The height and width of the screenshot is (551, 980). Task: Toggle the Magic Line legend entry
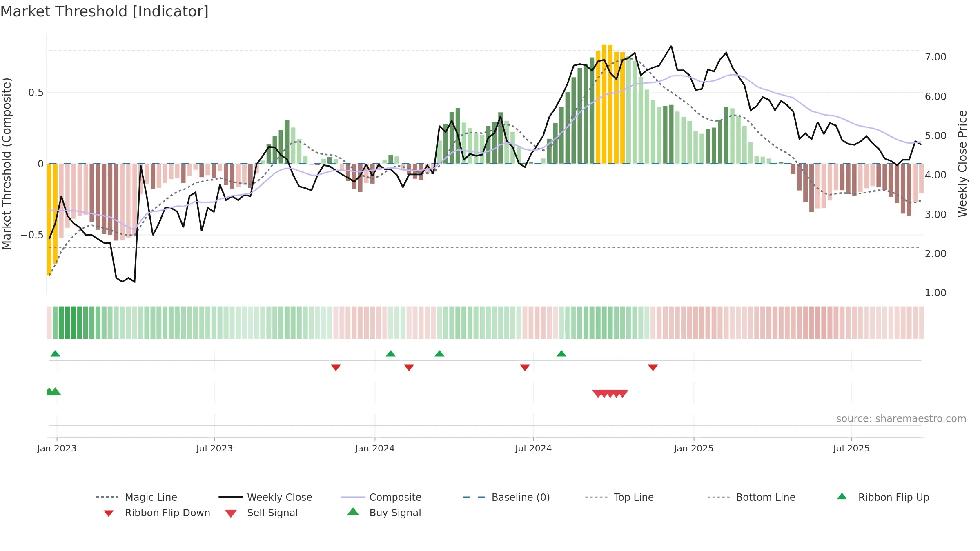(136, 497)
